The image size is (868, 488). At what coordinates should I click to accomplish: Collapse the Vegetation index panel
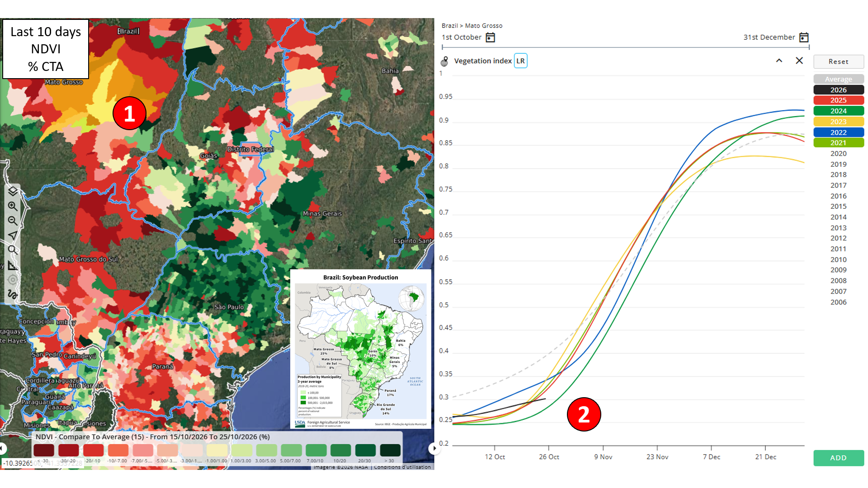click(779, 61)
